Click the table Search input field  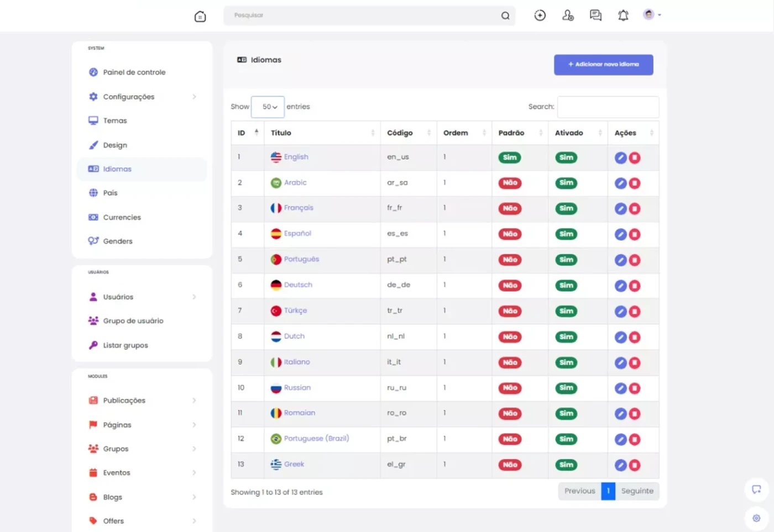point(608,107)
